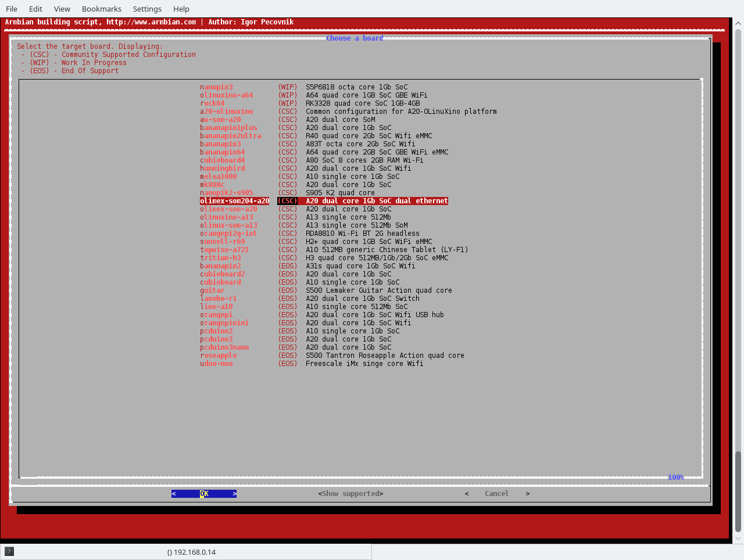Click the Armbian building script header text
Image resolution: width=744 pixels, height=560 pixels.
149,22
